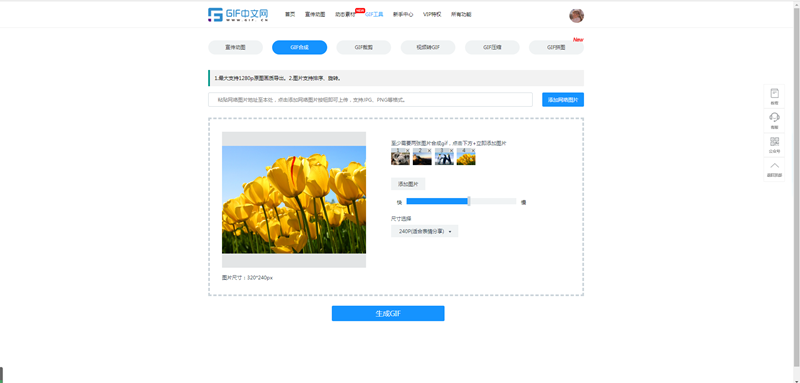Select the sunset cliff thumbnail numbered 2
This screenshot has height=383, width=800.
[x=422, y=158]
